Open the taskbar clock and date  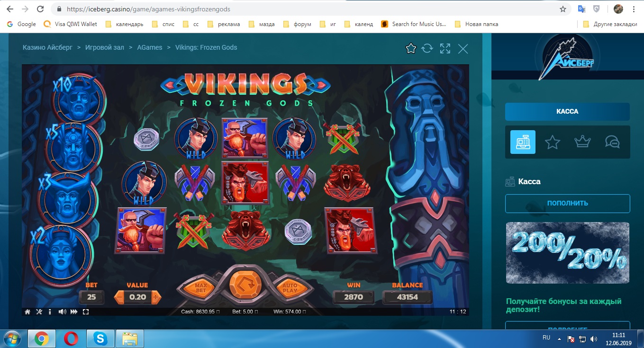tap(618, 339)
